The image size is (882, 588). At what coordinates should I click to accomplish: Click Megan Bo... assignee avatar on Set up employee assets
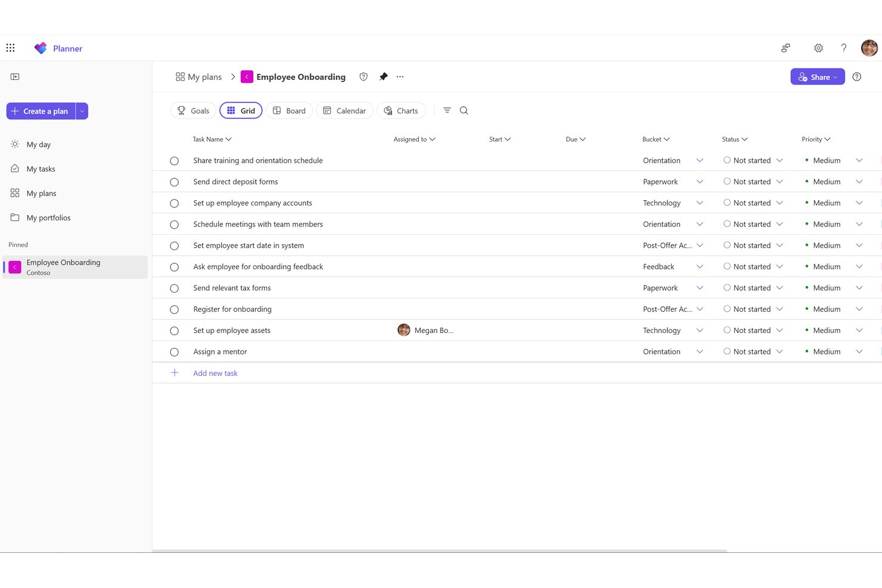pos(403,330)
